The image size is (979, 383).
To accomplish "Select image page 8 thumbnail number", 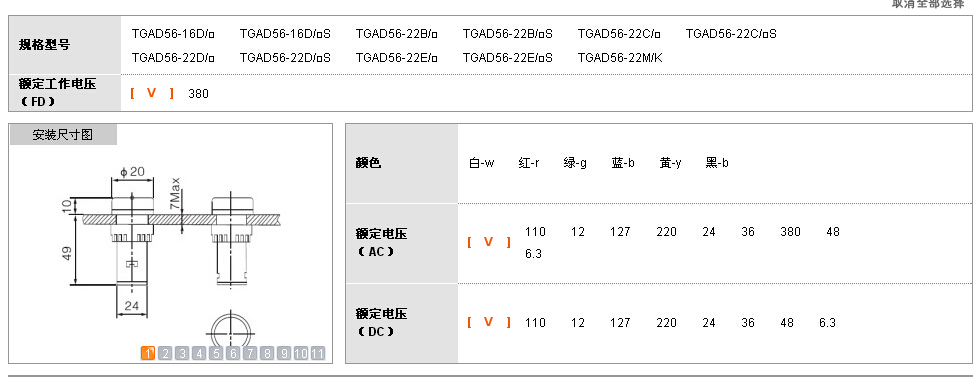I will (x=267, y=354).
